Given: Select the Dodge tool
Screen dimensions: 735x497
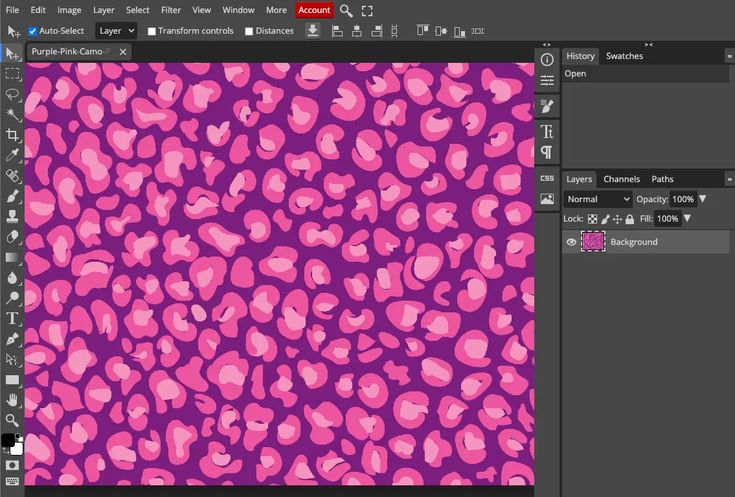Looking at the screenshot, I should coord(12,298).
